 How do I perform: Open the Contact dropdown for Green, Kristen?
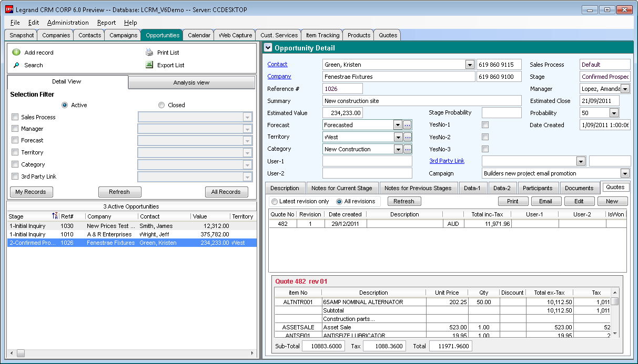point(470,65)
